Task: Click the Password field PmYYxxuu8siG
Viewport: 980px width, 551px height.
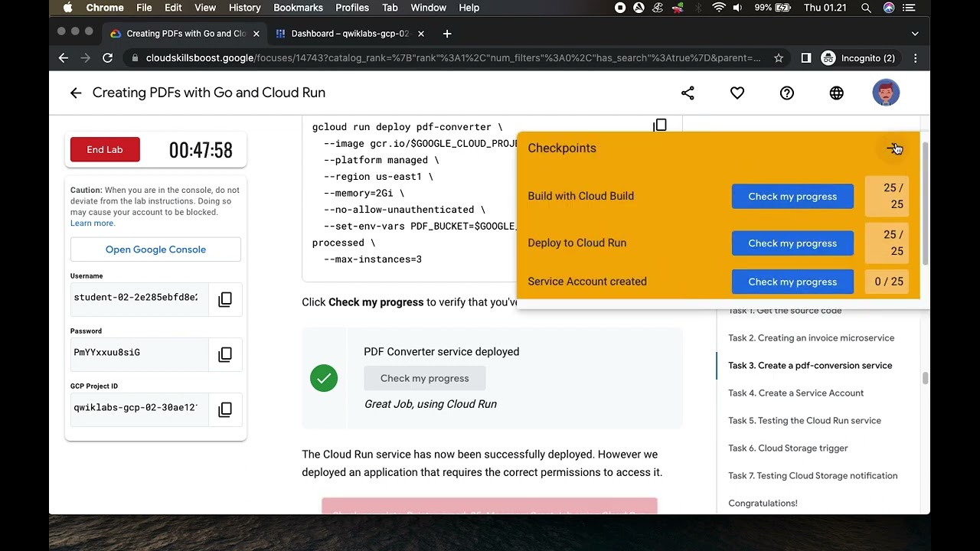Action: point(139,353)
